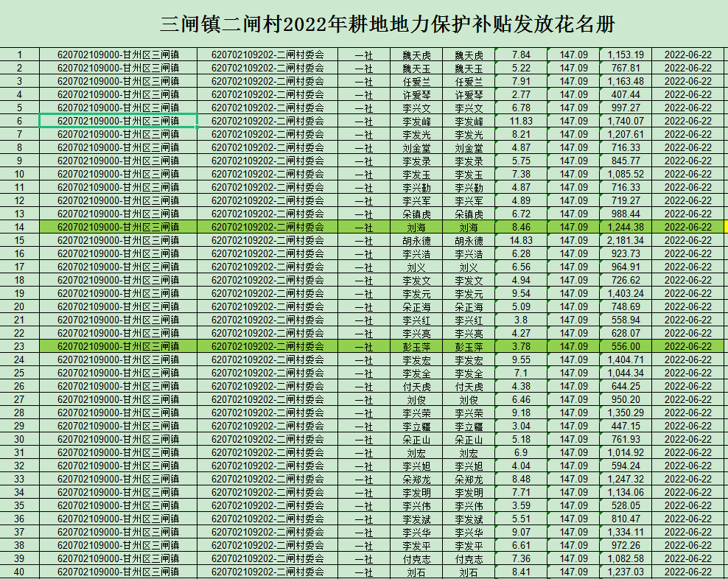Click the amount 594.24 for 李兴旭
728x579 pixels.
[x=626, y=466]
